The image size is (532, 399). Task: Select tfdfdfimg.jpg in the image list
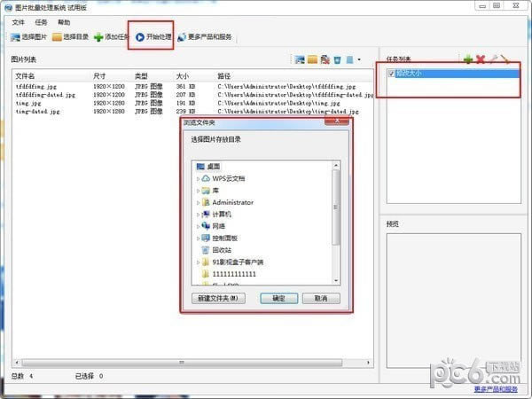[36, 87]
